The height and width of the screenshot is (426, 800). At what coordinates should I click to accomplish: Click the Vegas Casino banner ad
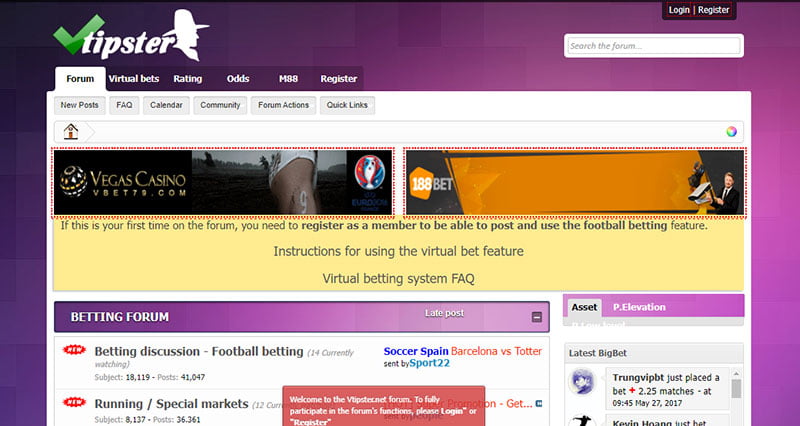(x=223, y=182)
